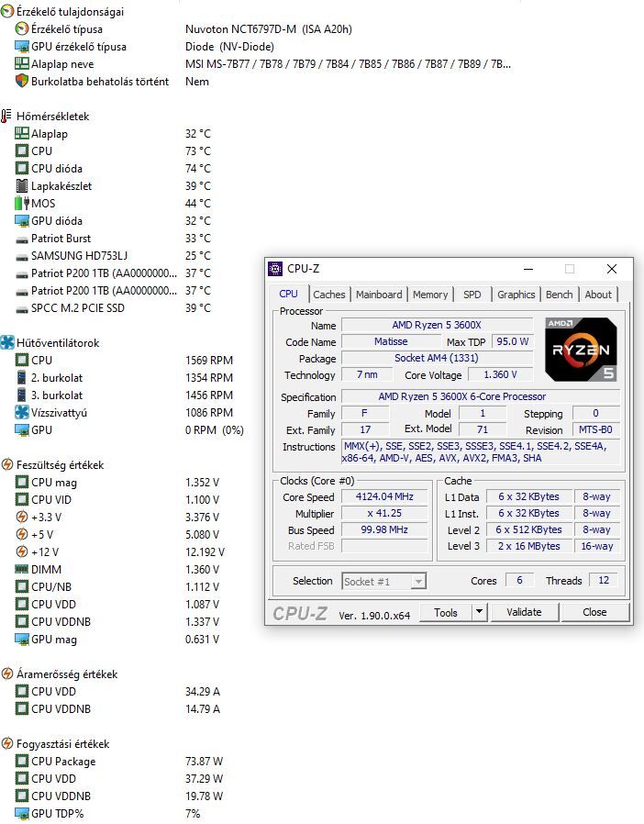The height and width of the screenshot is (824, 644).
Task: Click the +3.3 V voltage icon
Action: tap(21, 518)
